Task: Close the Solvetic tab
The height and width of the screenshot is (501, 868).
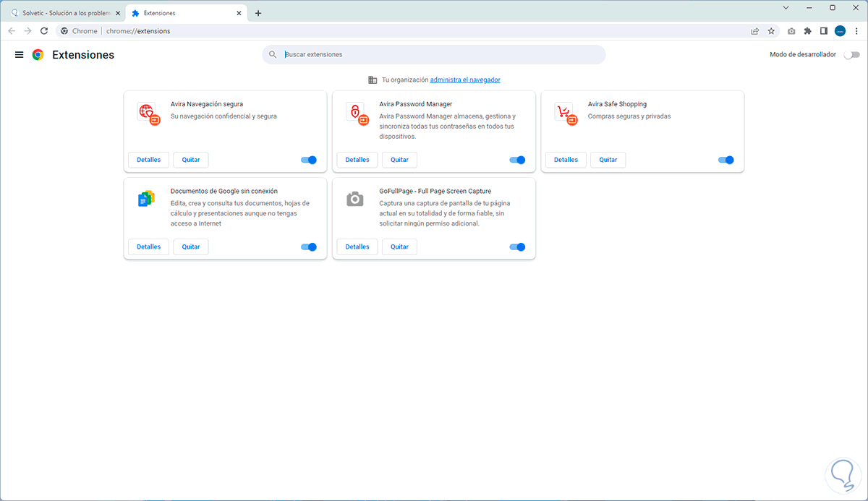Action: tap(118, 13)
